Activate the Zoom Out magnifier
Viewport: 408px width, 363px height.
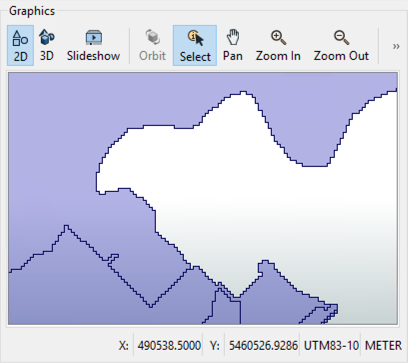(x=341, y=45)
